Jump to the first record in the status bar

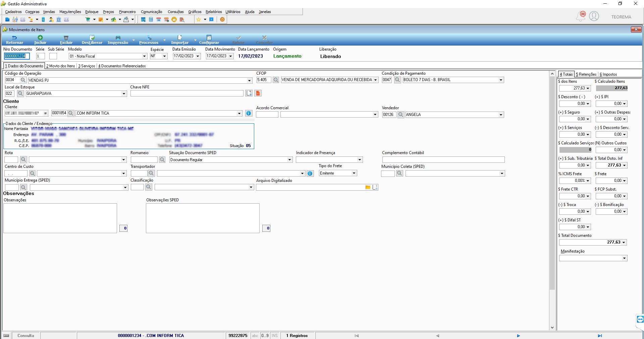point(357,336)
